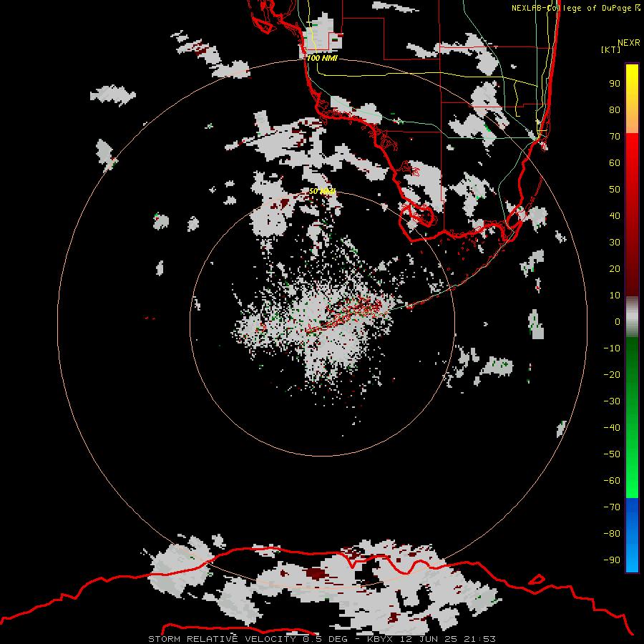
Task: Click the "50 NMI" range ring label
Action: [x=323, y=191]
